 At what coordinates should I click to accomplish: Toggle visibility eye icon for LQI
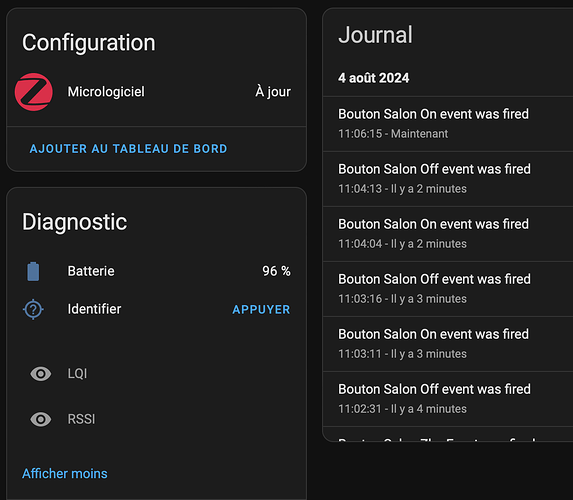(41, 374)
